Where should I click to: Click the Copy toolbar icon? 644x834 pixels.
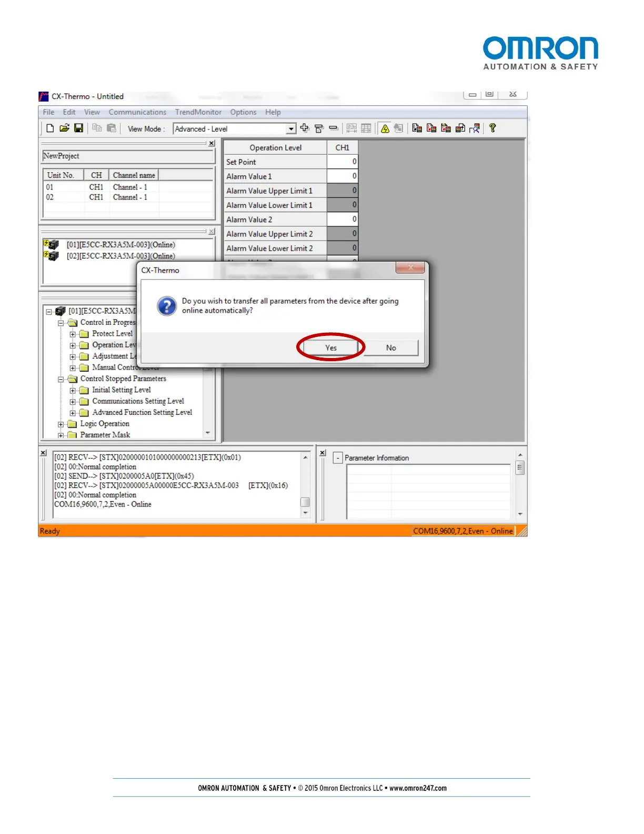[x=97, y=128]
